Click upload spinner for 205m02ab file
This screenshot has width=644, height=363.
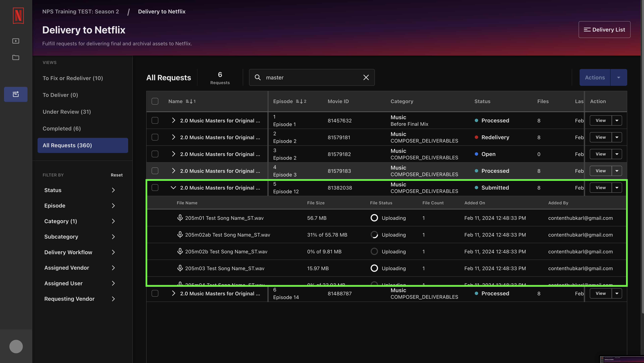click(x=374, y=235)
